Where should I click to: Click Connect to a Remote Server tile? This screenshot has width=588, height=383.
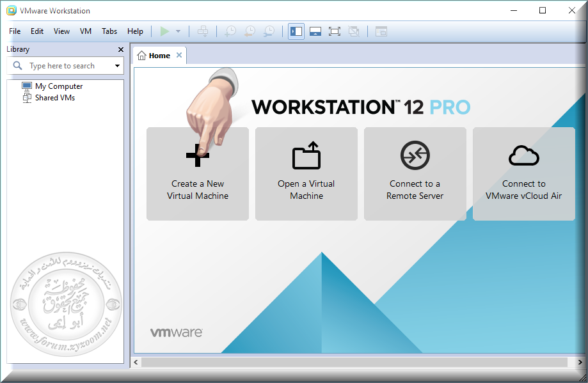coord(415,174)
